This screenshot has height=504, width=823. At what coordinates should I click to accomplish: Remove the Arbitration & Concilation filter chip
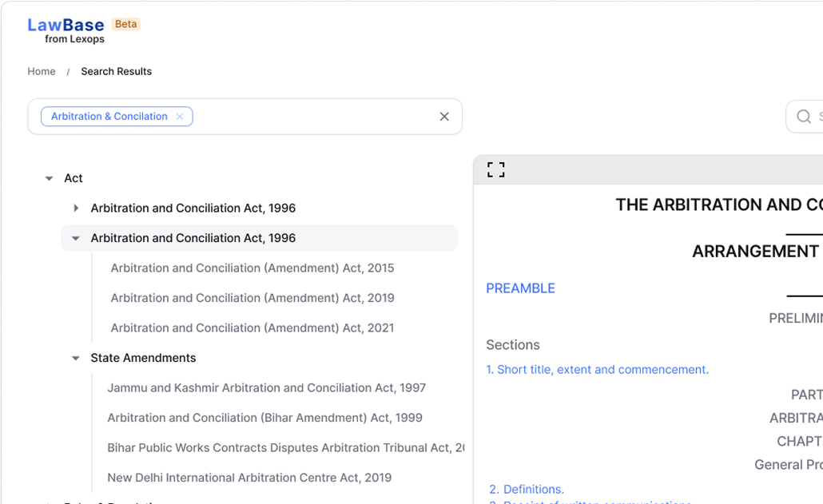(180, 117)
